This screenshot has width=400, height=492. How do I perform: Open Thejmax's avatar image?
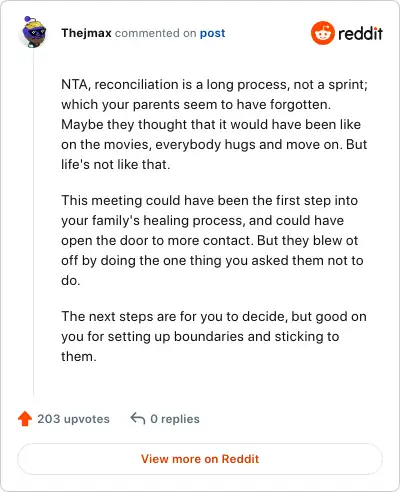click(34, 32)
